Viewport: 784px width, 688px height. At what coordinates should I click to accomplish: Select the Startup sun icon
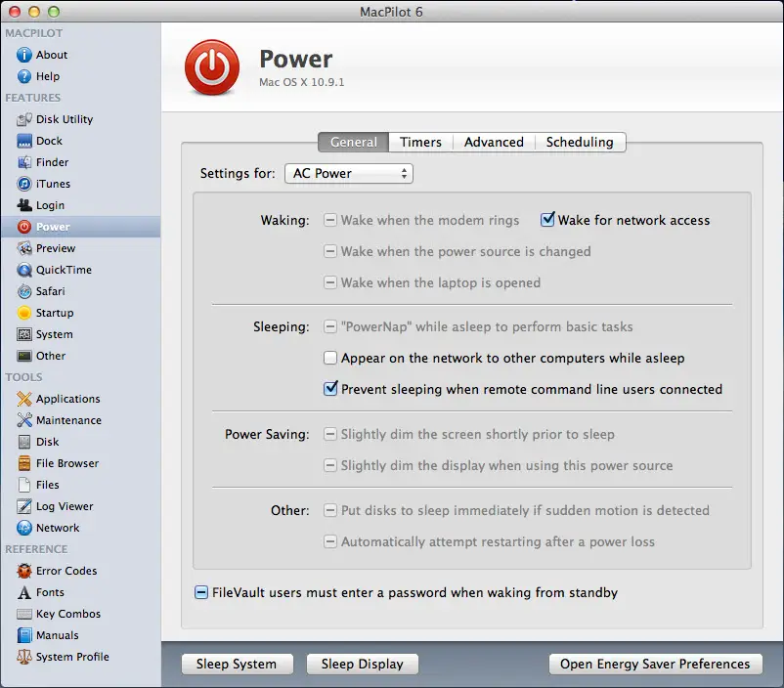click(24, 313)
